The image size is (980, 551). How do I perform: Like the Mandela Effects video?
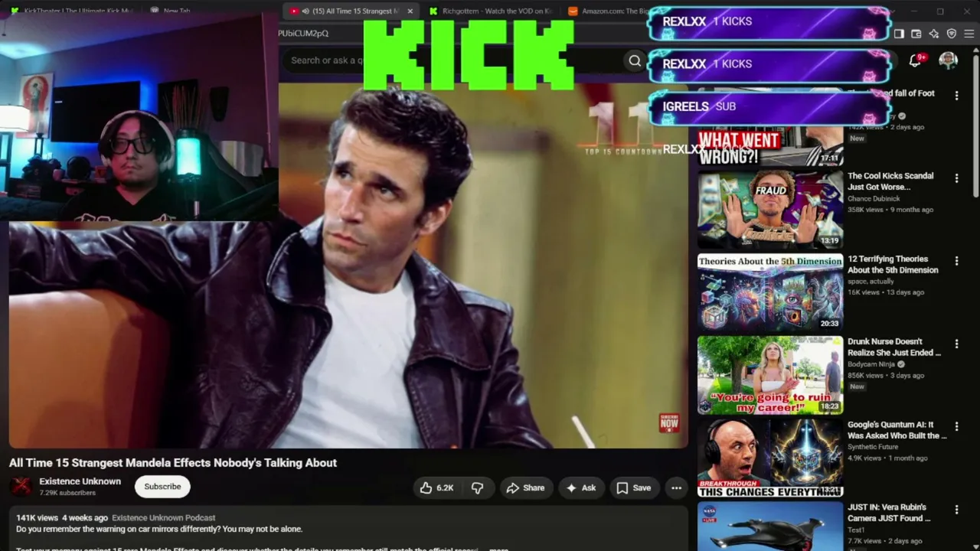click(x=436, y=487)
